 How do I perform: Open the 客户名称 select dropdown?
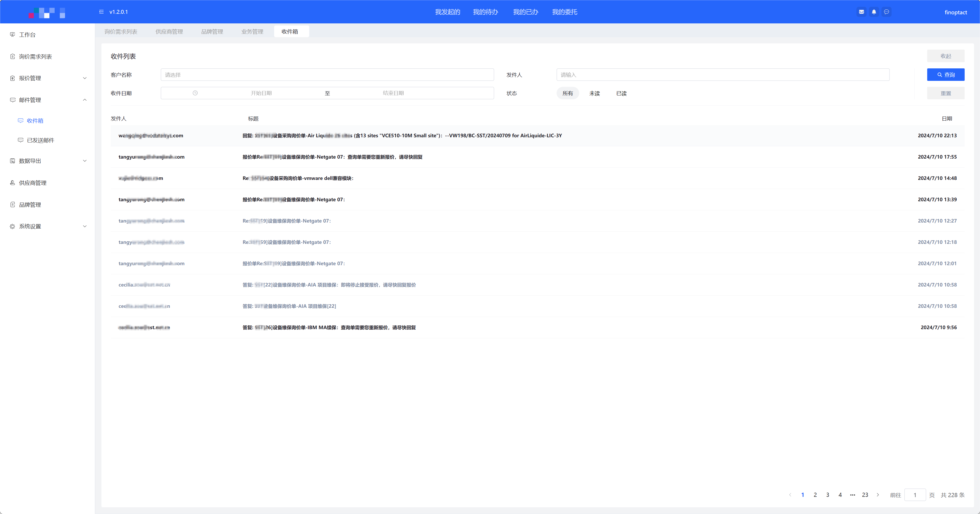point(327,75)
